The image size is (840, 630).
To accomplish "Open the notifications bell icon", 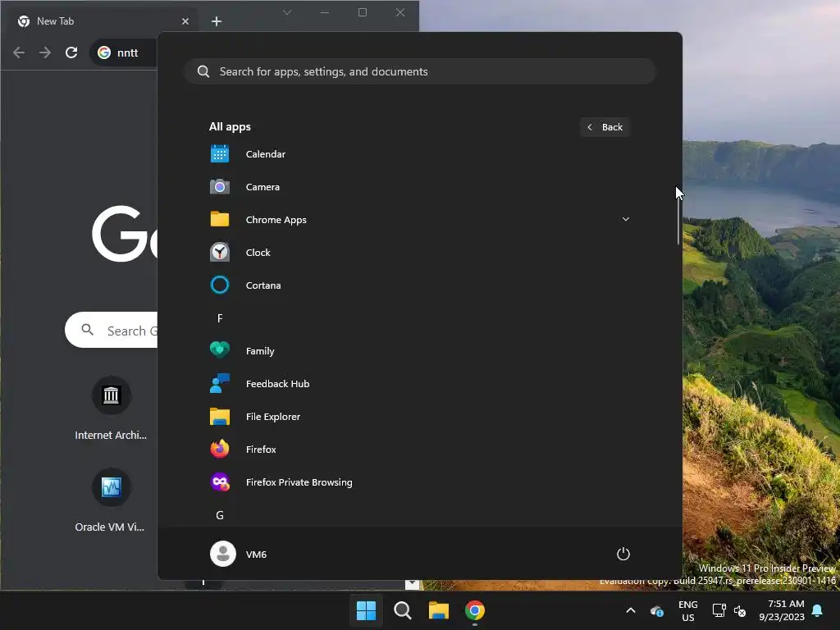I will pos(818,610).
